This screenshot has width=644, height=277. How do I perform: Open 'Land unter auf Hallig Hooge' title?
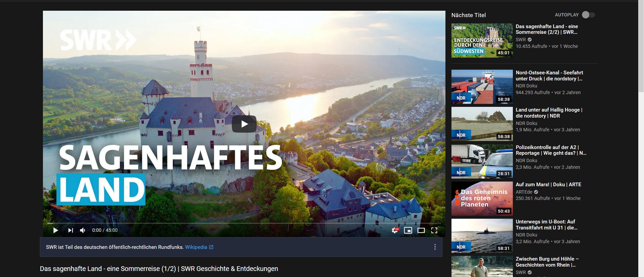pyautogui.click(x=549, y=113)
